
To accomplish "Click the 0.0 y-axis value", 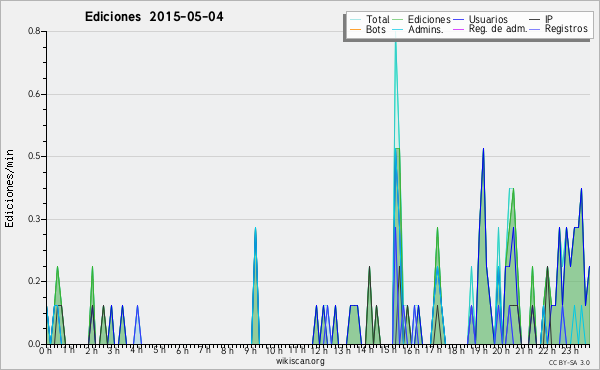I will pyautogui.click(x=34, y=344).
